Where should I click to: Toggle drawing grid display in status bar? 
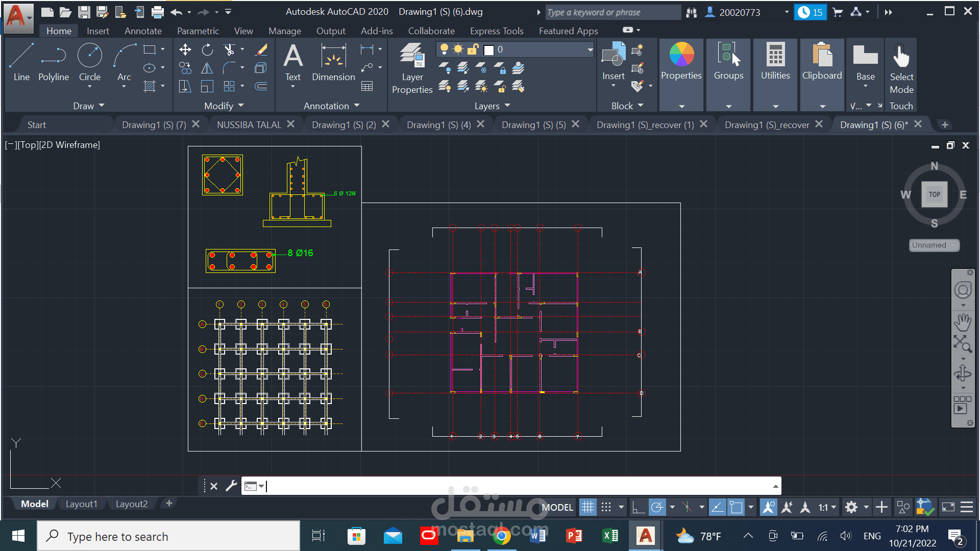[x=587, y=507]
